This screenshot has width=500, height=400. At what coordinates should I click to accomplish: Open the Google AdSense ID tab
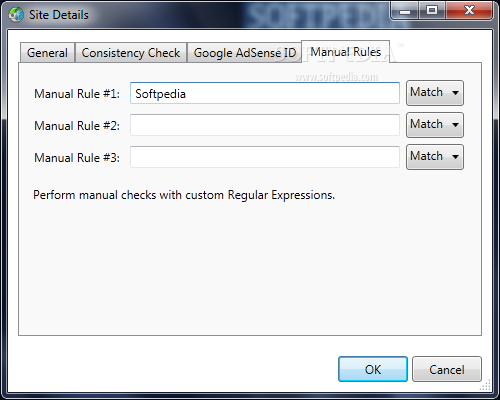245,53
